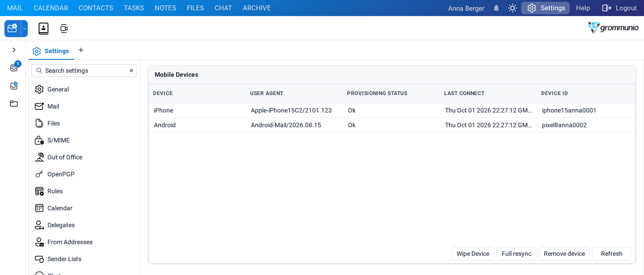Open Delegates settings category
Screen dimensions: 644x275
[84, 225]
